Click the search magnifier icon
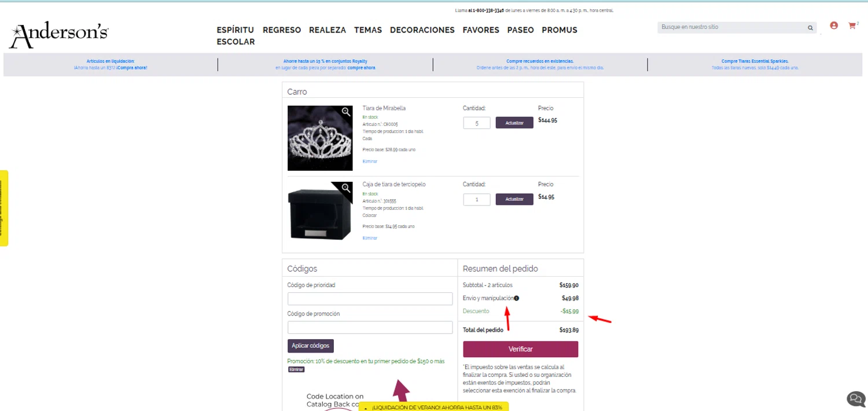This screenshot has width=868, height=411. tap(810, 28)
